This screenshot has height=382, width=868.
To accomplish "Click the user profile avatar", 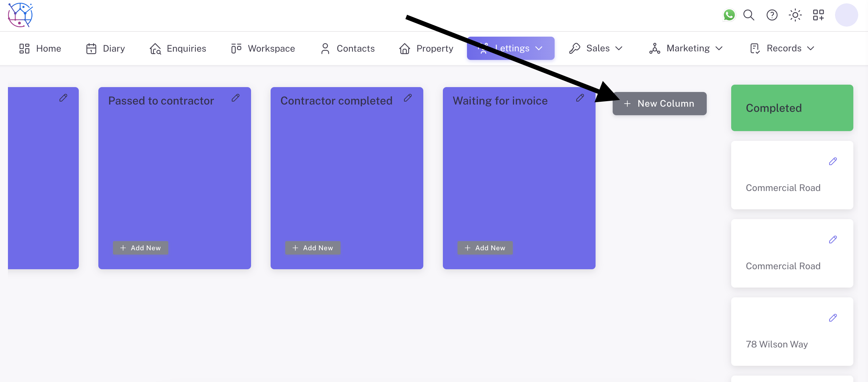I will tap(846, 15).
